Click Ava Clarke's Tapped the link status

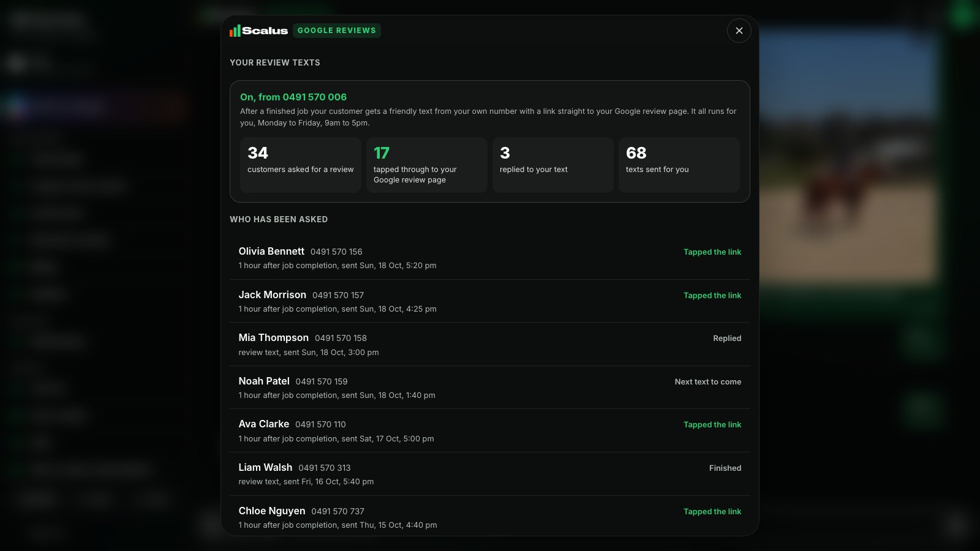click(x=712, y=424)
